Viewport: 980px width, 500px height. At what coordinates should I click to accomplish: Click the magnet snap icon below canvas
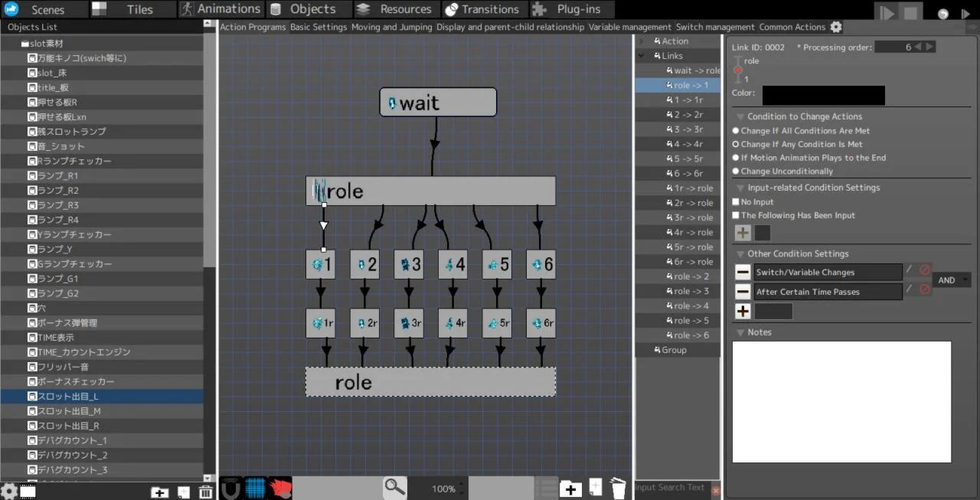point(231,488)
